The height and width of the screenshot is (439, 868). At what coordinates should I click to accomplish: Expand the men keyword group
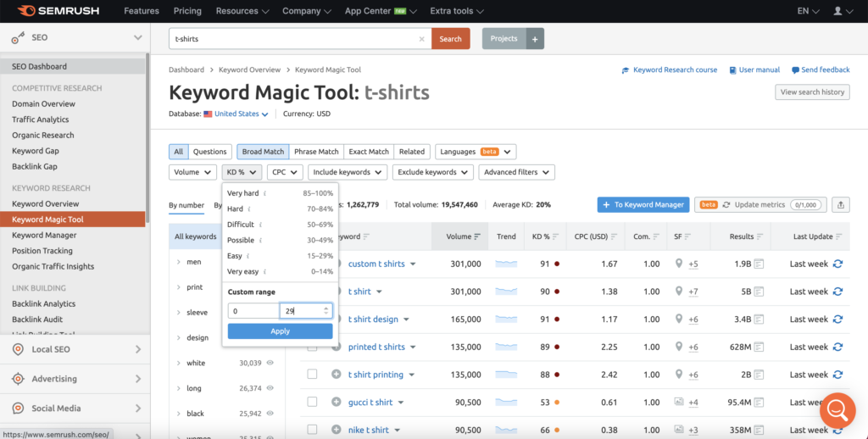[x=178, y=262]
